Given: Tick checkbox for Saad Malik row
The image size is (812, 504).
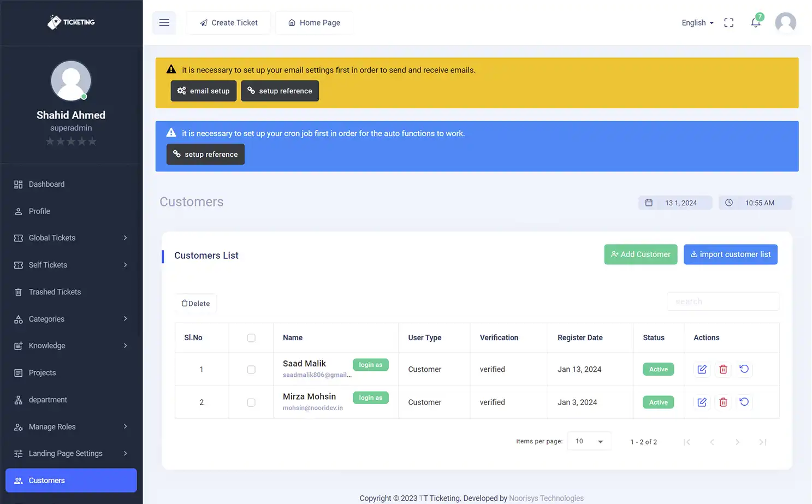Looking at the screenshot, I should 251,370.
